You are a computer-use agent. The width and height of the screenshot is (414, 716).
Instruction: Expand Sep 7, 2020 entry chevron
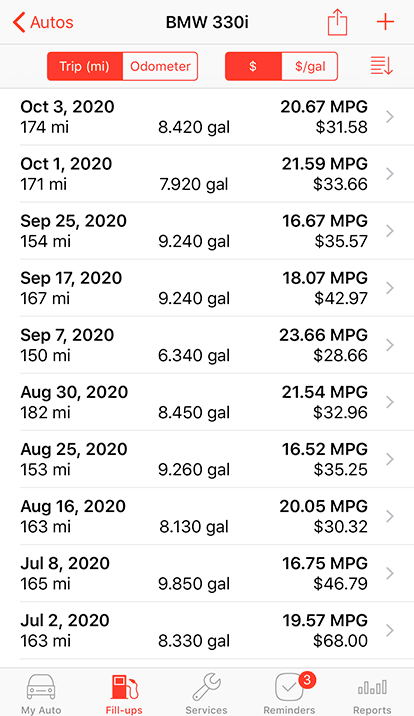[389, 345]
